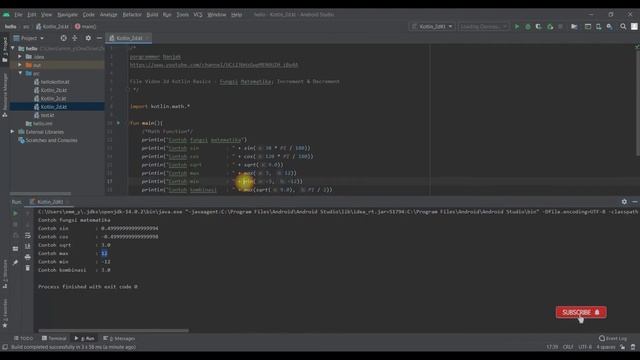Click the console horizontal scrollbar
This screenshot has width=640, height=360.
pyautogui.click(x=113, y=331)
